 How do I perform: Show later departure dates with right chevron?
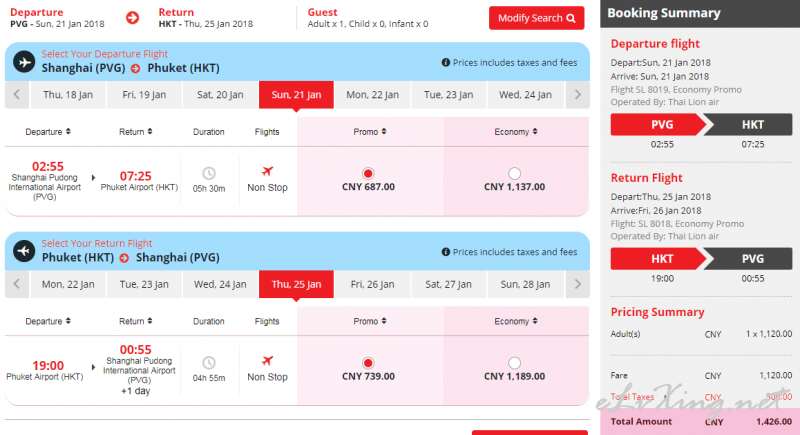577,95
